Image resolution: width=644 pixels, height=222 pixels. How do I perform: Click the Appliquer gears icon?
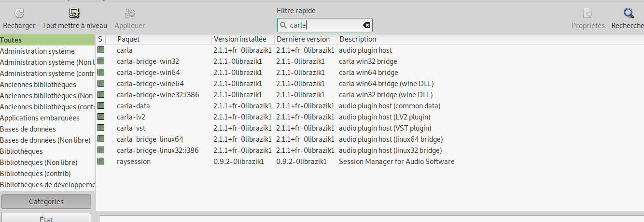(x=129, y=14)
